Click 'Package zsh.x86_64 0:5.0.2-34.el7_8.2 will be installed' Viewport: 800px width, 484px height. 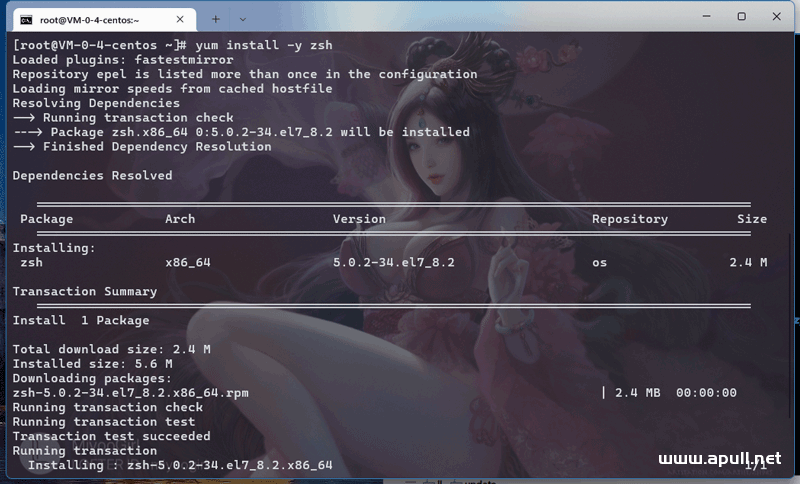coord(260,132)
